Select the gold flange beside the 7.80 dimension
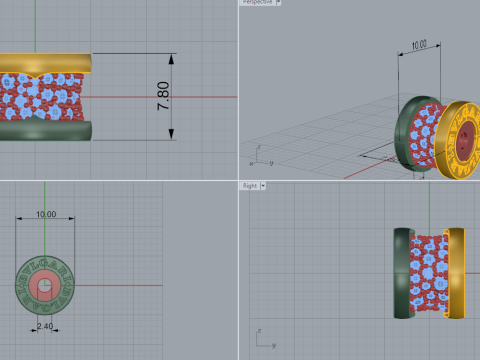480x360 pixels. 46,63
